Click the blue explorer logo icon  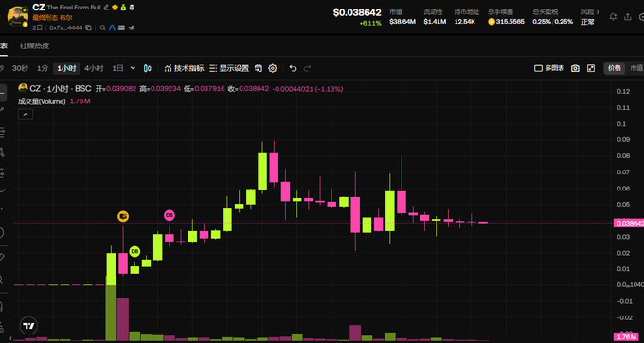pyautogui.click(x=112, y=27)
